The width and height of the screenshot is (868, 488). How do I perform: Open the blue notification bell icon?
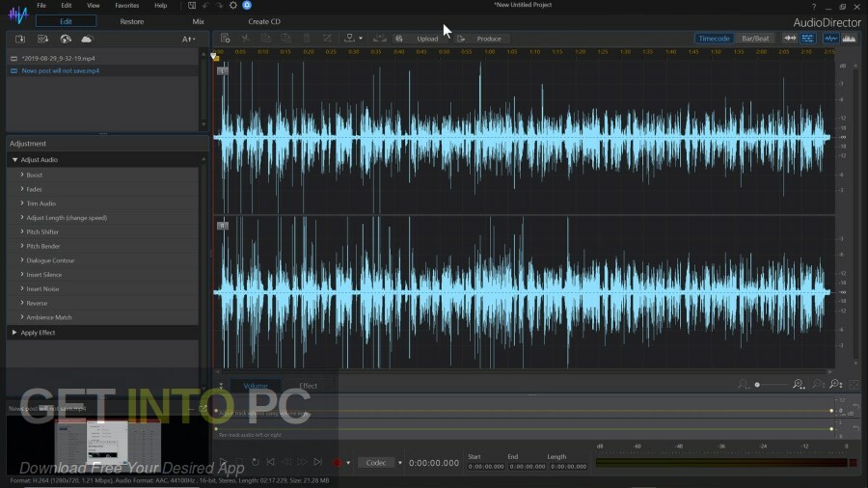247,5
